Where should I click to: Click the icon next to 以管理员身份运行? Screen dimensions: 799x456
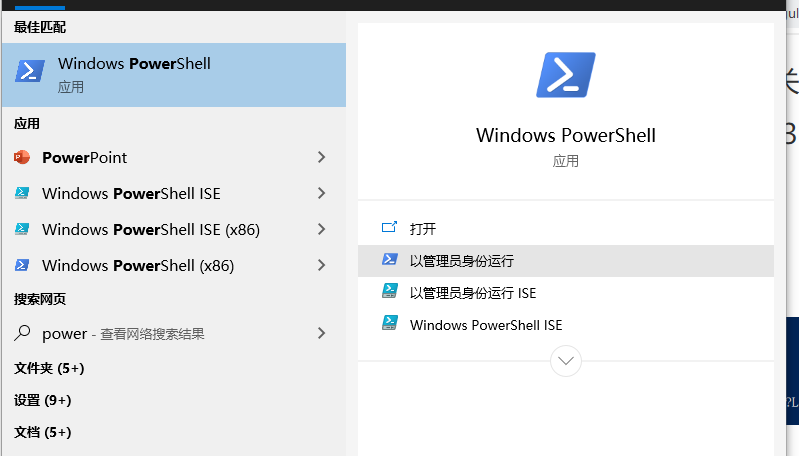pyautogui.click(x=390, y=259)
